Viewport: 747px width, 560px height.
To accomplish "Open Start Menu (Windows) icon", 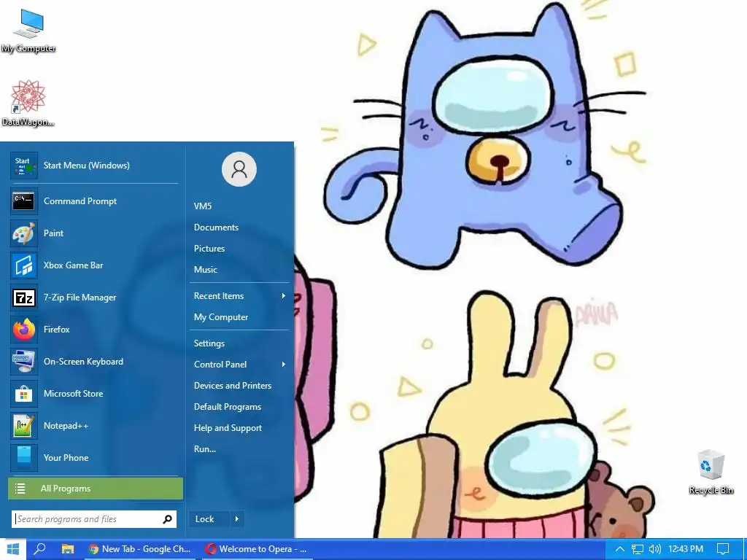I will coord(24,166).
